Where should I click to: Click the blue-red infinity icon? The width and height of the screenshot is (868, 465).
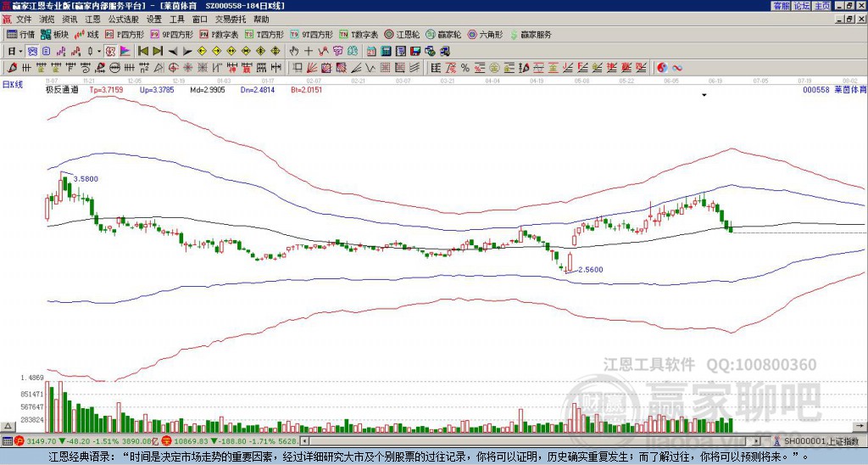[677, 68]
